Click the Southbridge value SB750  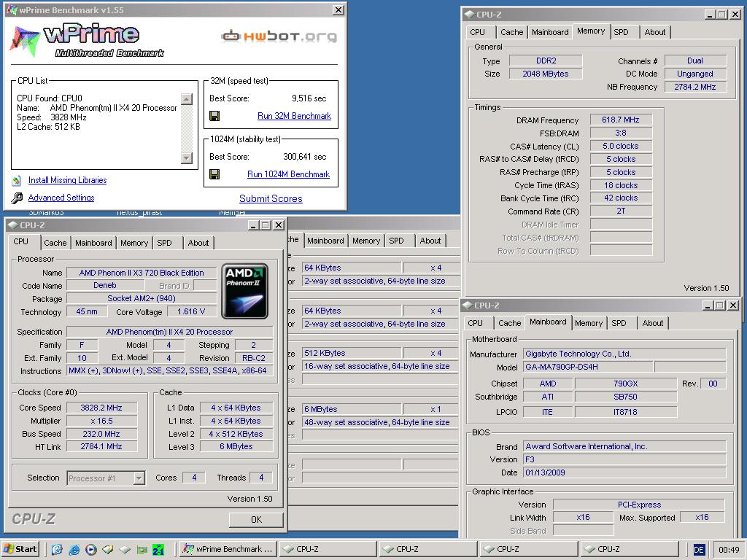tap(625, 397)
